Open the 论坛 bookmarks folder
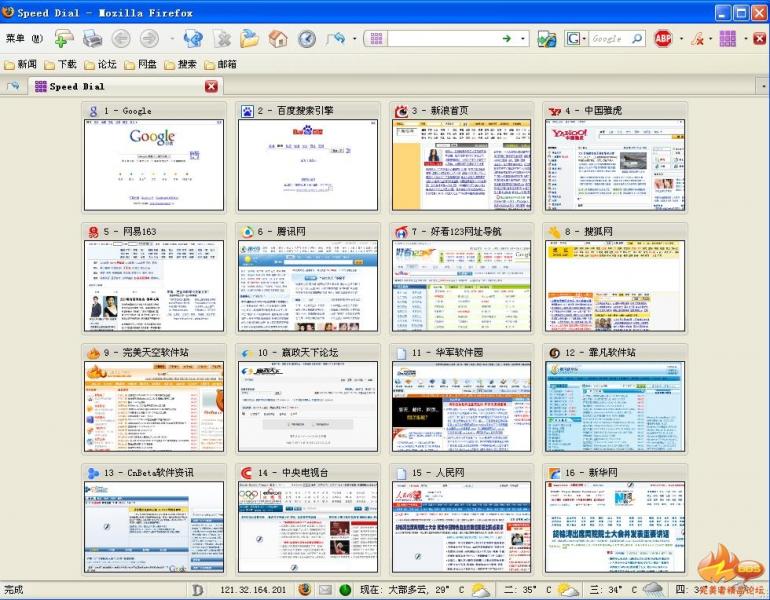The height and width of the screenshot is (600, 770). click(100, 64)
